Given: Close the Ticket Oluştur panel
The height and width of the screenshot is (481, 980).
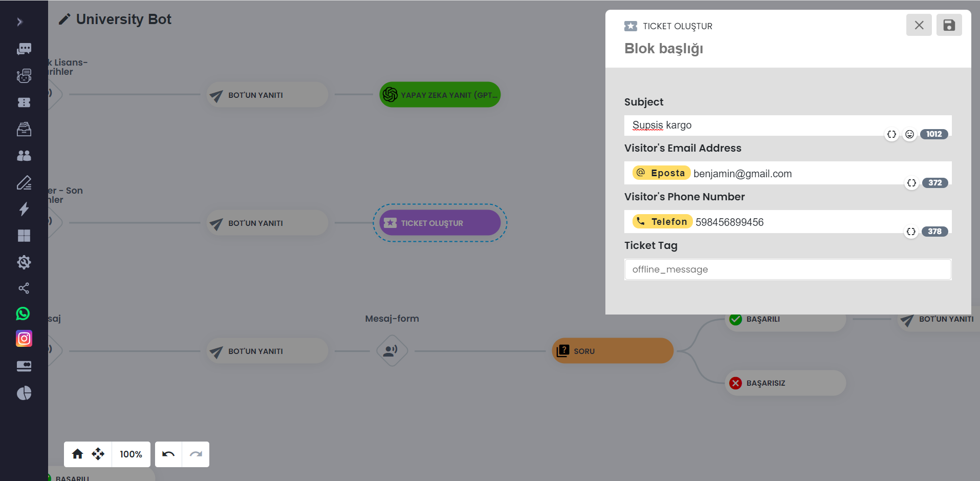Looking at the screenshot, I should (x=919, y=25).
